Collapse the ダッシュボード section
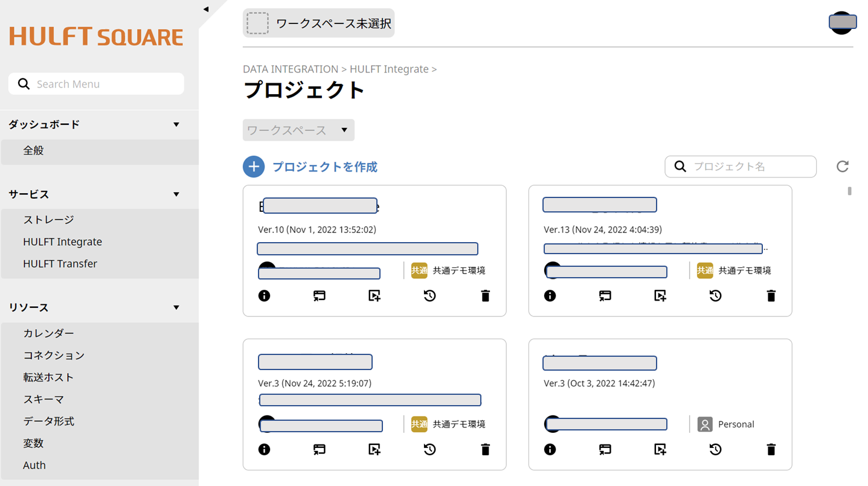 tap(176, 124)
